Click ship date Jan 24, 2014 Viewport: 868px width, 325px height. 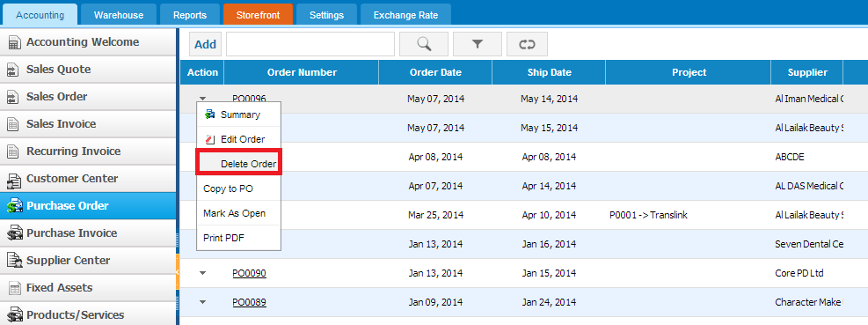pos(549,302)
